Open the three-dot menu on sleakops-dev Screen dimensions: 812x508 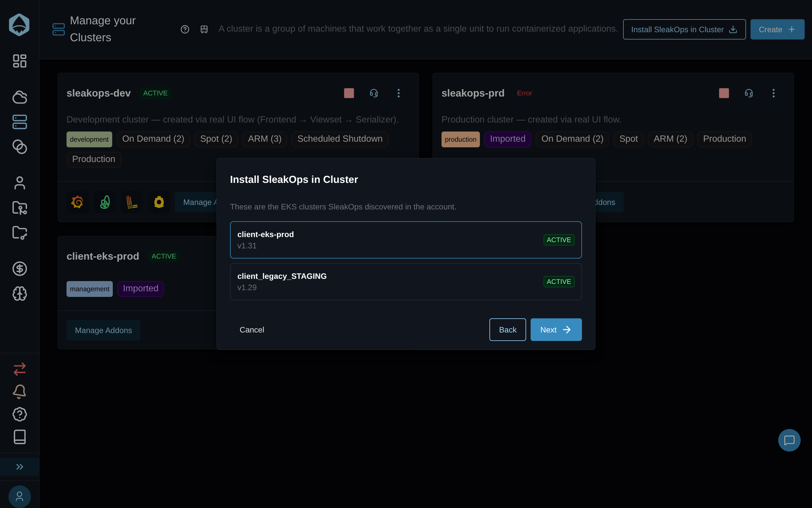point(399,93)
